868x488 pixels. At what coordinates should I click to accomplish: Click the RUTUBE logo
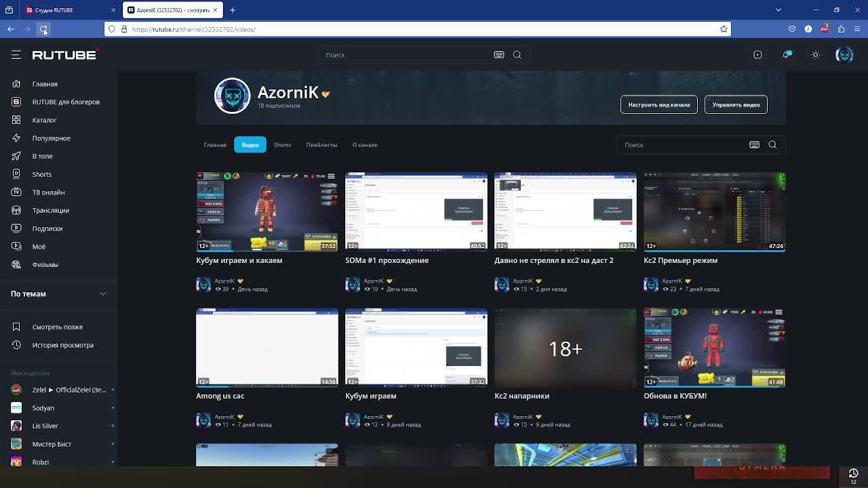click(65, 55)
